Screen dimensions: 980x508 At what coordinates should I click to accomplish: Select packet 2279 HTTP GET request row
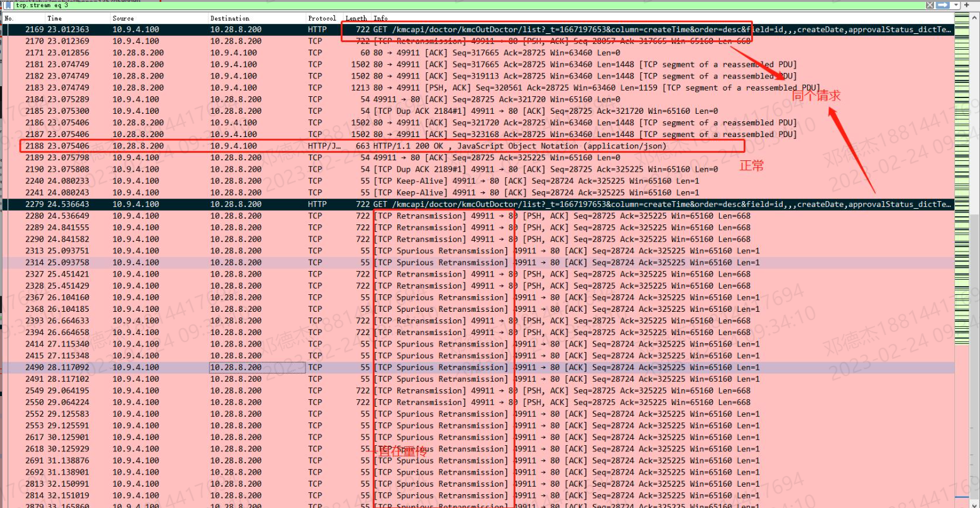coord(478,204)
